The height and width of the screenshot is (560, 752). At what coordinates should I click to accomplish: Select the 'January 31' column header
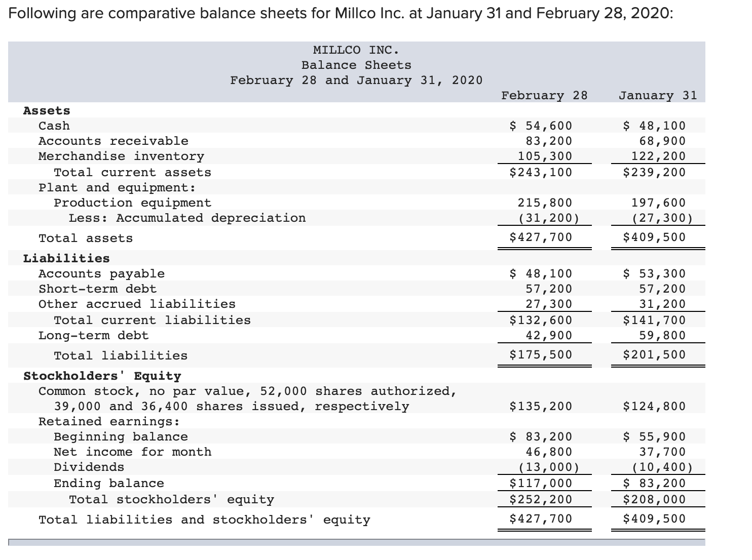tap(658, 95)
